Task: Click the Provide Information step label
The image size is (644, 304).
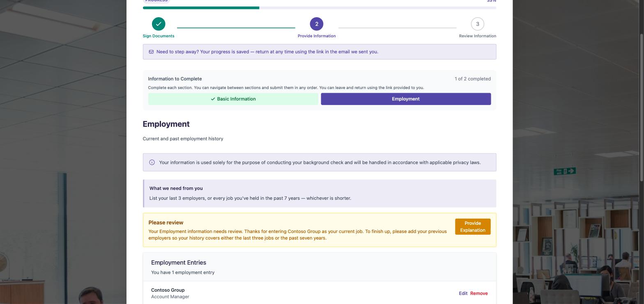Action: (x=317, y=36)
